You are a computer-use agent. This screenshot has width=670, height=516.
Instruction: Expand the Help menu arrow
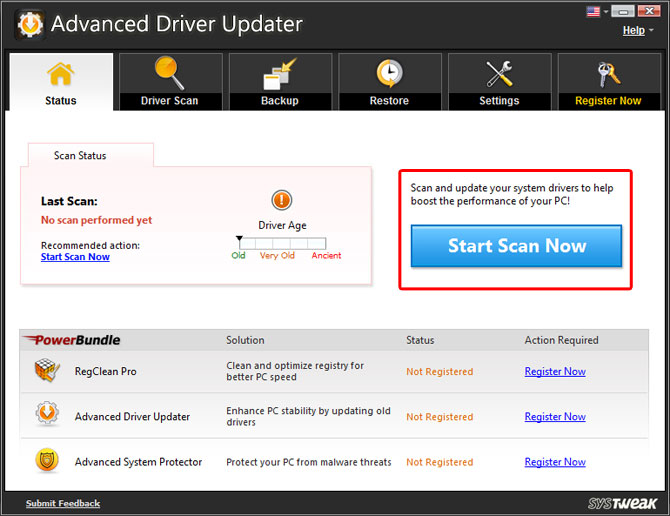651,30
